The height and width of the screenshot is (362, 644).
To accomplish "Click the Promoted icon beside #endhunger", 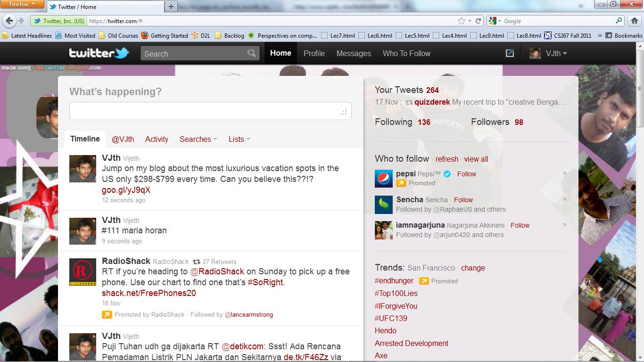I will pos(424,281).
